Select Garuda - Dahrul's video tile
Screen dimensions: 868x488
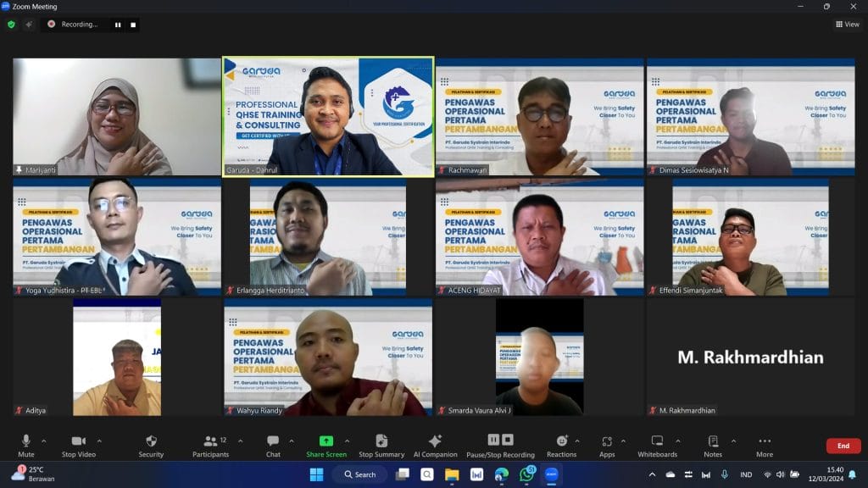(328, 116)
